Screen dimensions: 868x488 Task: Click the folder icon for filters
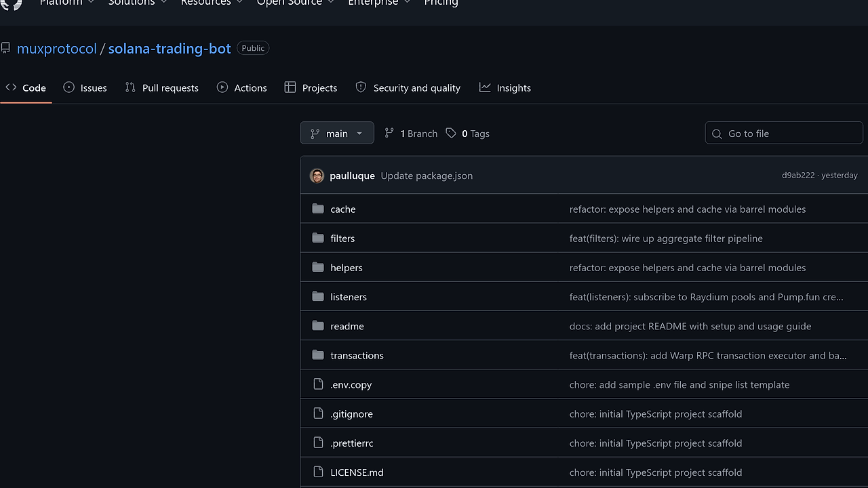click(x=318, y=238)
